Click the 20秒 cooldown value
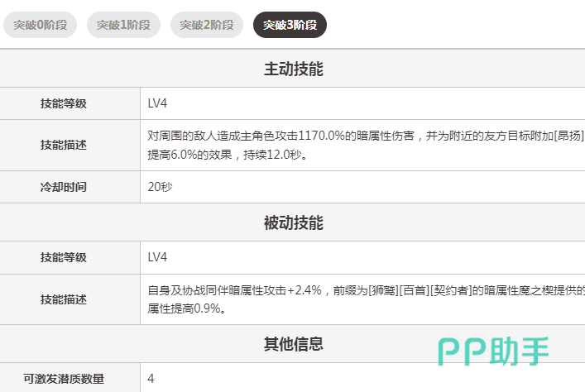The height and width of the screenshot is (392, 585). 161,187
